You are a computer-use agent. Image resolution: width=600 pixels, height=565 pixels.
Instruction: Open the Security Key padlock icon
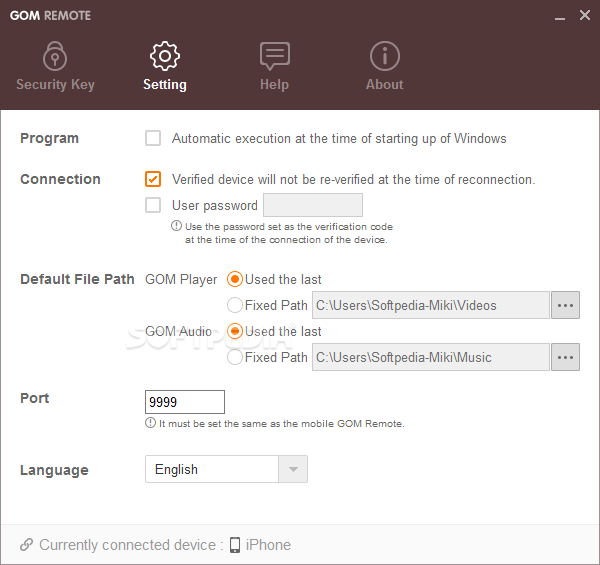click(55, 56)
